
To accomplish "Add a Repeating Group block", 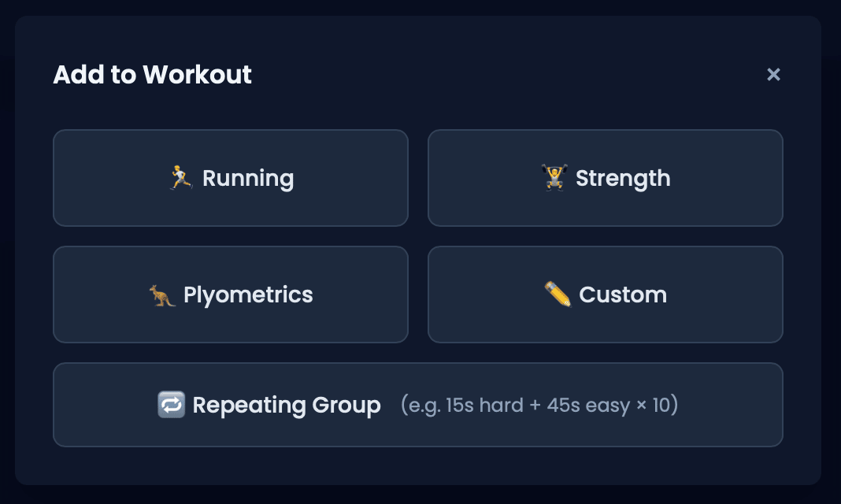I will pos(418,405).
